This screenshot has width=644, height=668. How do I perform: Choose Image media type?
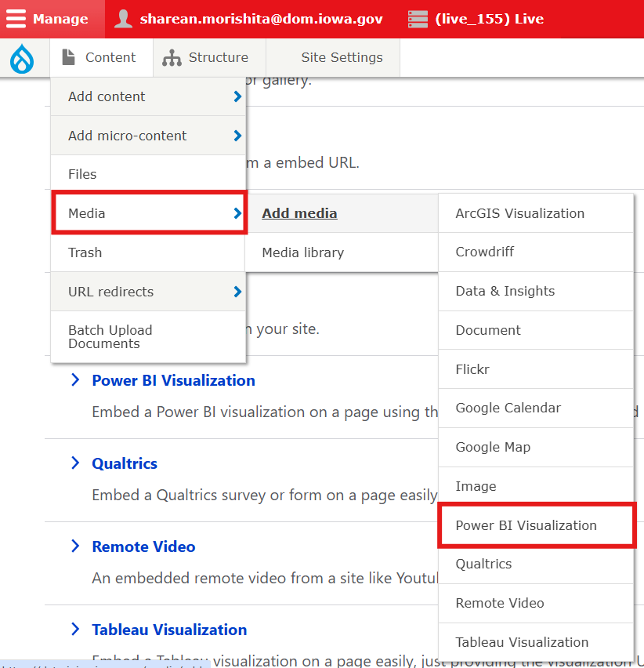[x=536, y=487]
